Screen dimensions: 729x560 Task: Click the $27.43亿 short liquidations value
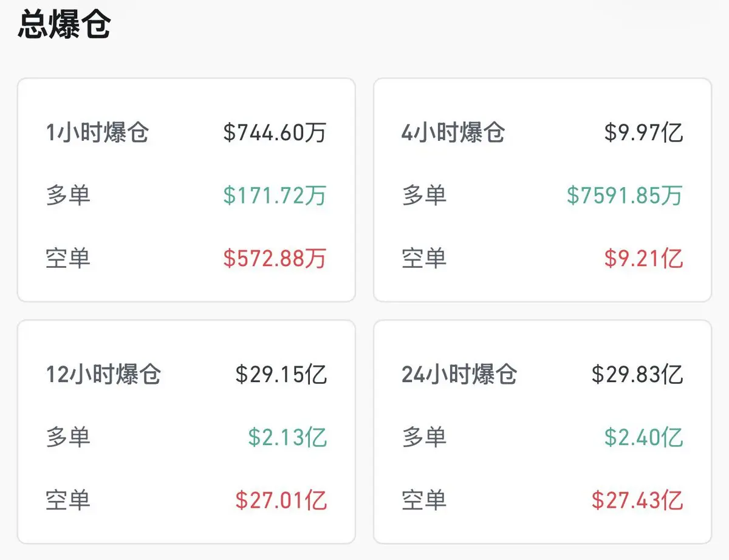(637, 500)
